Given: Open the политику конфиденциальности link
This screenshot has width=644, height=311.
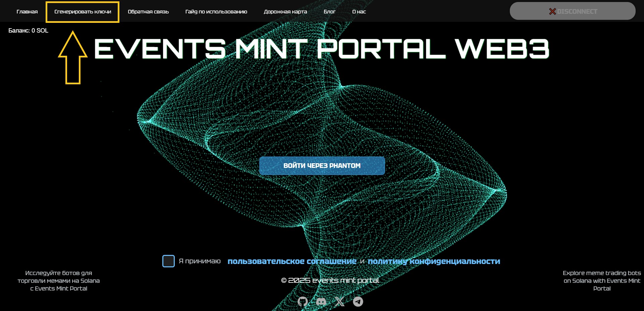Looking at the screenshot, I should (434, 261).
